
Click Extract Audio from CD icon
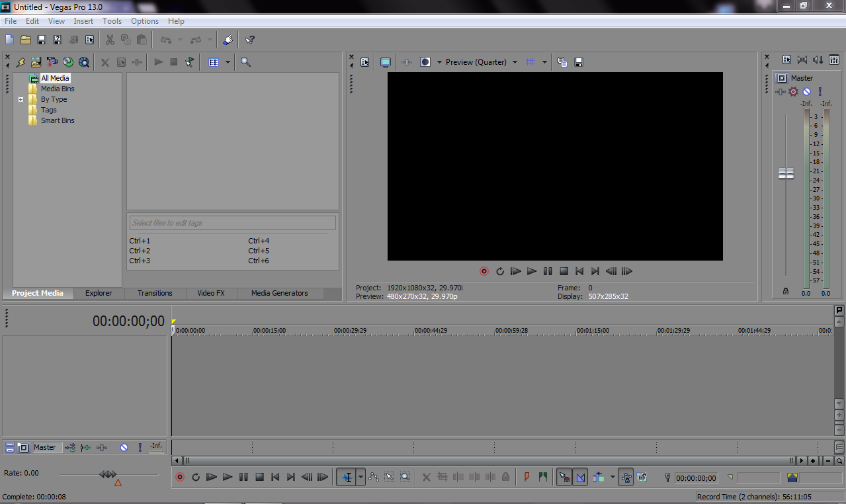67,62
